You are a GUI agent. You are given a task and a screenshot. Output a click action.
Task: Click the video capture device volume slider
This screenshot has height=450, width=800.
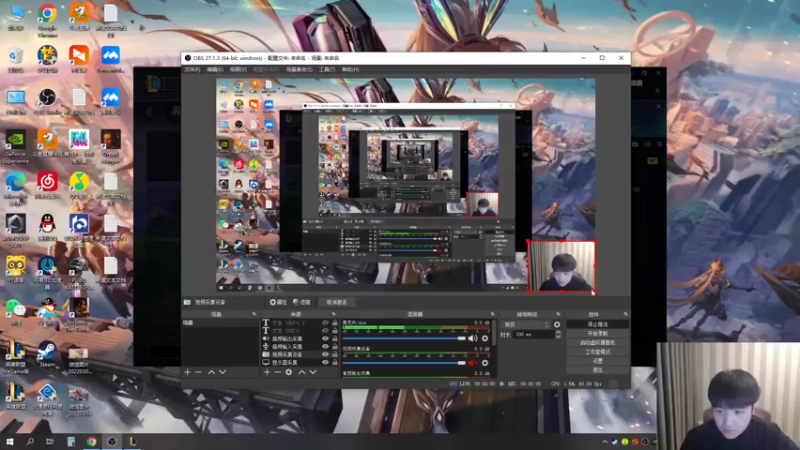click(x=404, y=363)
